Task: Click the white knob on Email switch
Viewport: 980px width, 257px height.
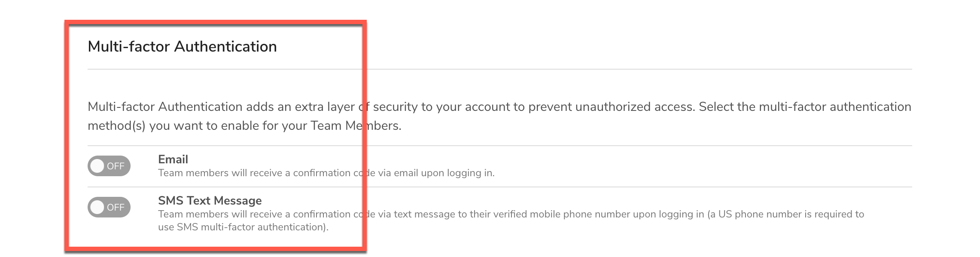Action: 97,166
